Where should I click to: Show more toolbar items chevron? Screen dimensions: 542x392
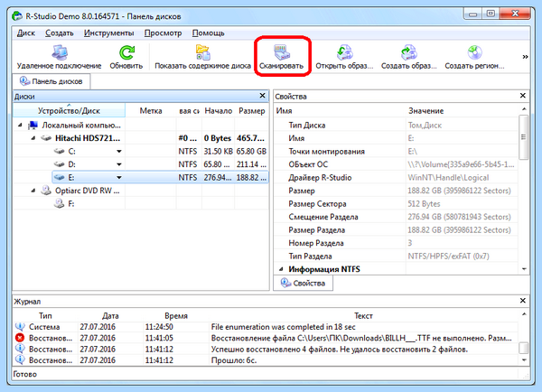pyautogui.click(x=525, y=57)
